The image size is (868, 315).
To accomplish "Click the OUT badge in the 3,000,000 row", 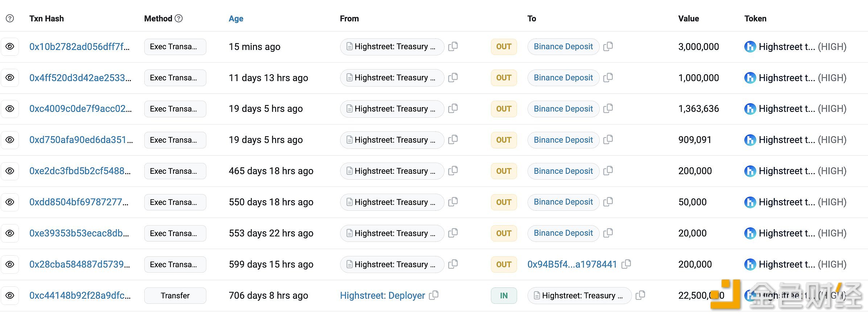I will pos(504,47).
